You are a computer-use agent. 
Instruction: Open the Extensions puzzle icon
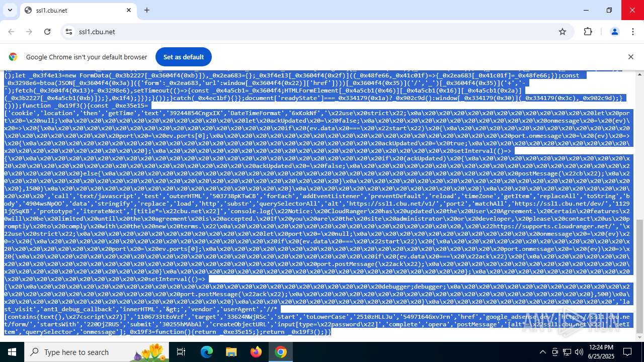tap(588, 32)
